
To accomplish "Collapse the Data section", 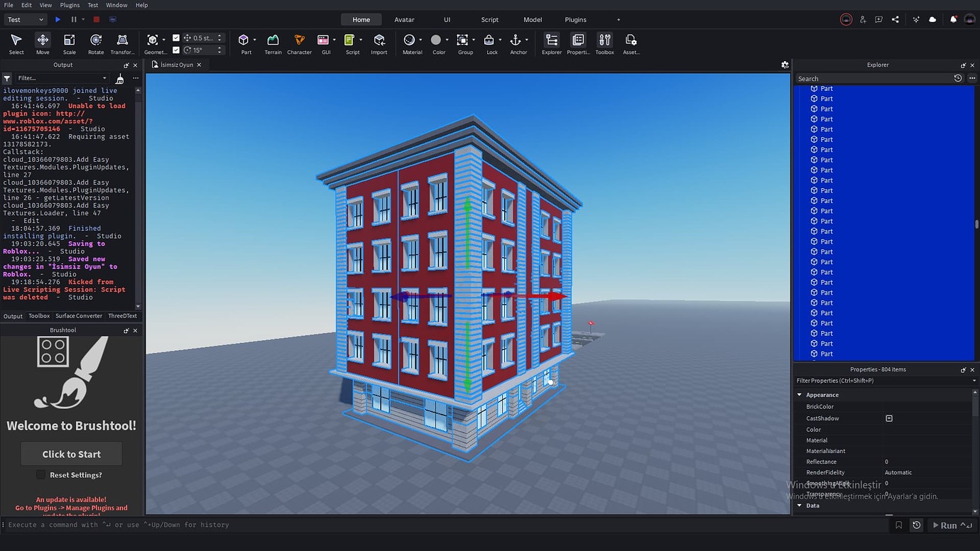I will pos(800,506).
